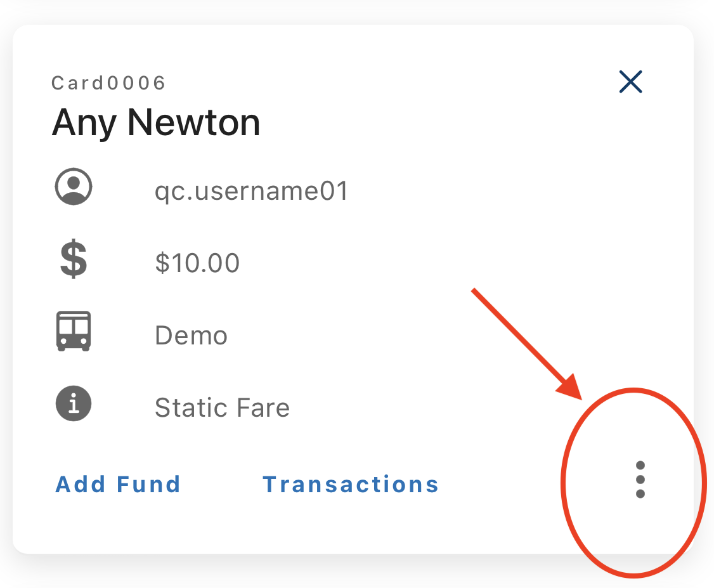Close the card details panel

click(x=631, y=82)
